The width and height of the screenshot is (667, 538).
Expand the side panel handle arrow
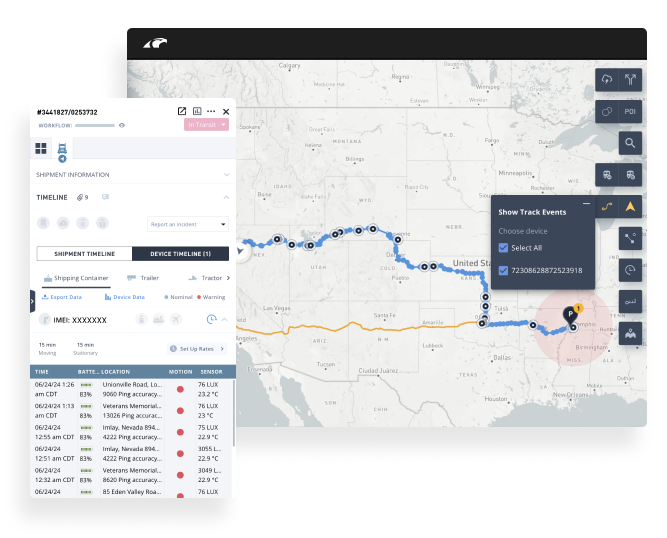tap(32, 301)
